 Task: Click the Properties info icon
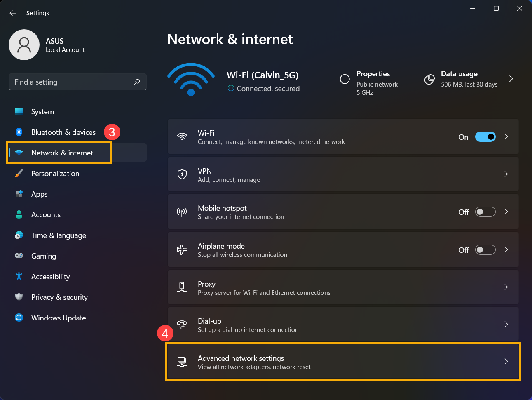[x=345, y=79]
